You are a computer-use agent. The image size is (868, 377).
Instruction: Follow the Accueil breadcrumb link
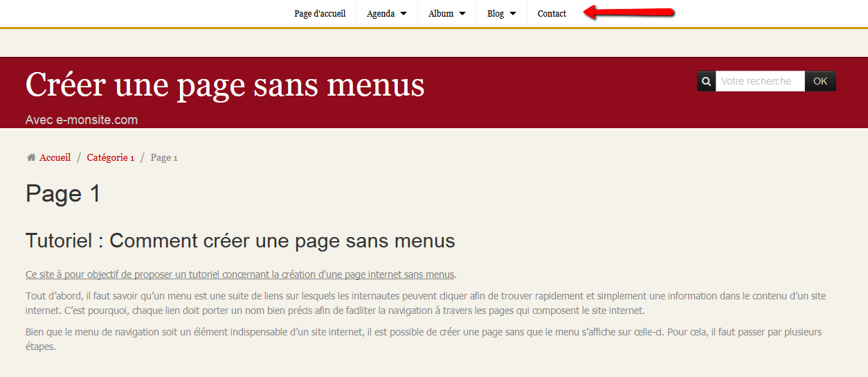(55, 157)
